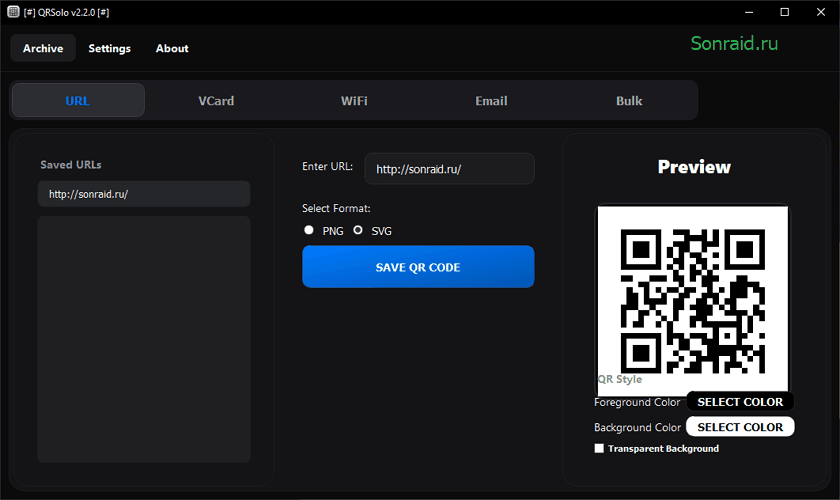This screenshot has height=500, width=840.
Task: Enable the Transparent Background checkbox
Action: pos(599,449)
